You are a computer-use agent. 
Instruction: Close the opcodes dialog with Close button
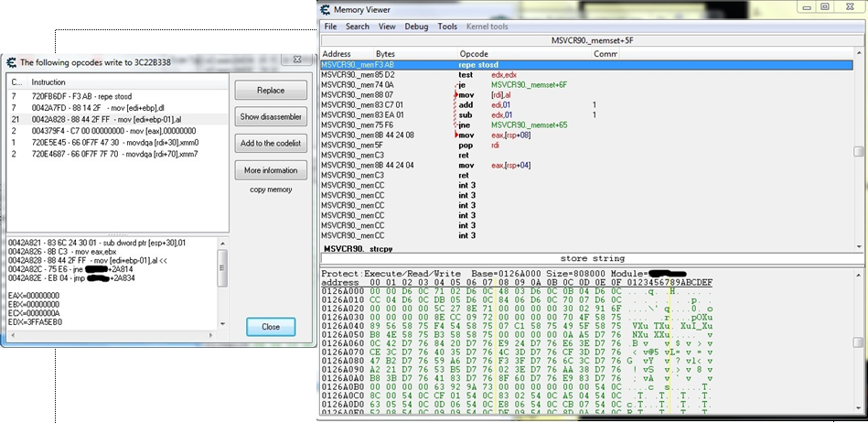(x=271, y=327)
